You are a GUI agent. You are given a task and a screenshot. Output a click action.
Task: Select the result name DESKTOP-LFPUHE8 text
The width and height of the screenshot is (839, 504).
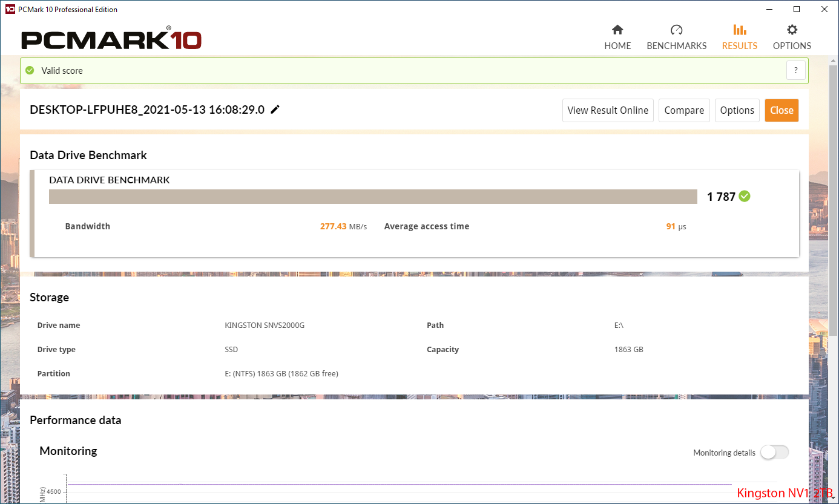(x=147, y=110)
